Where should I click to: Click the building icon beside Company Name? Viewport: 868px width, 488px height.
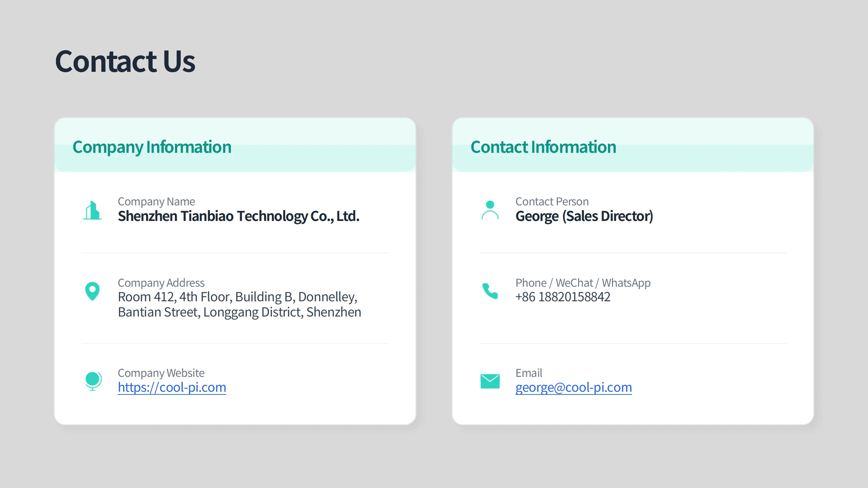tap(92, 210)
